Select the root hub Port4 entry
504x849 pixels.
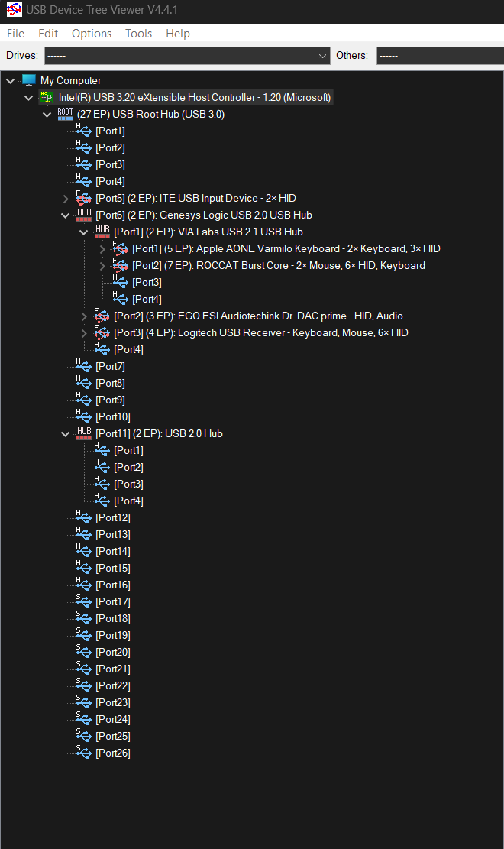[111, 181]
